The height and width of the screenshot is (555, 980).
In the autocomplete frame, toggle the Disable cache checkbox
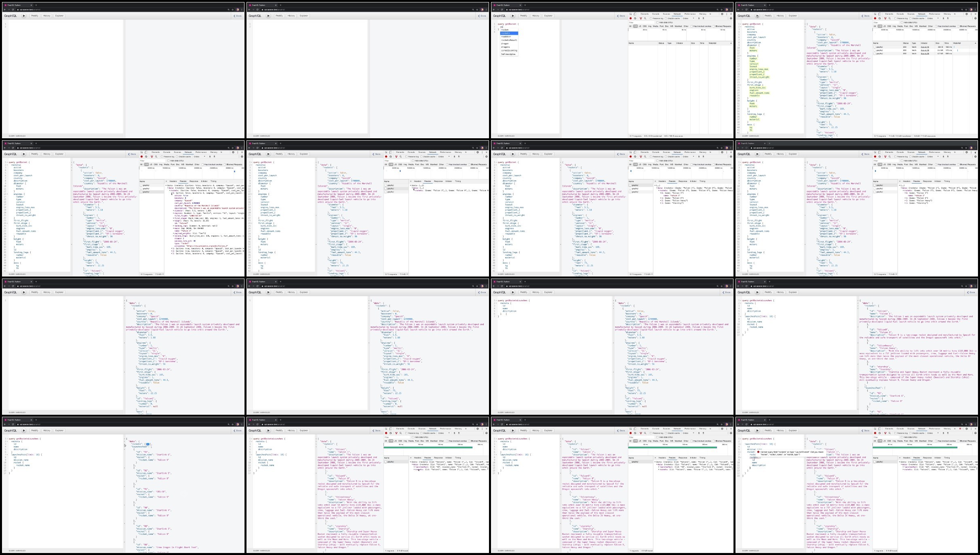pyautogui.click(x=666, y=18)
